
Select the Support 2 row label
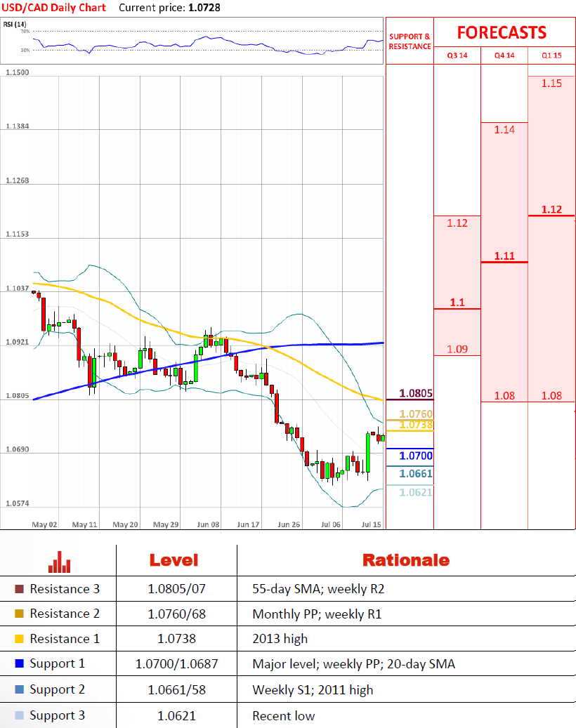[x=57, y=690]
